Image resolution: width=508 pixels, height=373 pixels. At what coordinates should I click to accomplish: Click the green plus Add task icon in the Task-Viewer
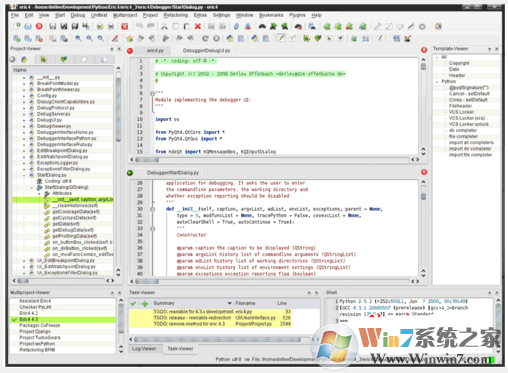pos(145,303)
